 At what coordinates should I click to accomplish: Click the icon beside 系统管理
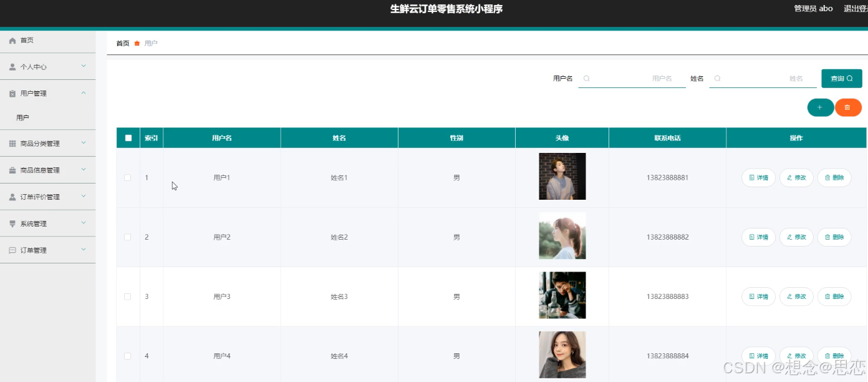point(12,223)
